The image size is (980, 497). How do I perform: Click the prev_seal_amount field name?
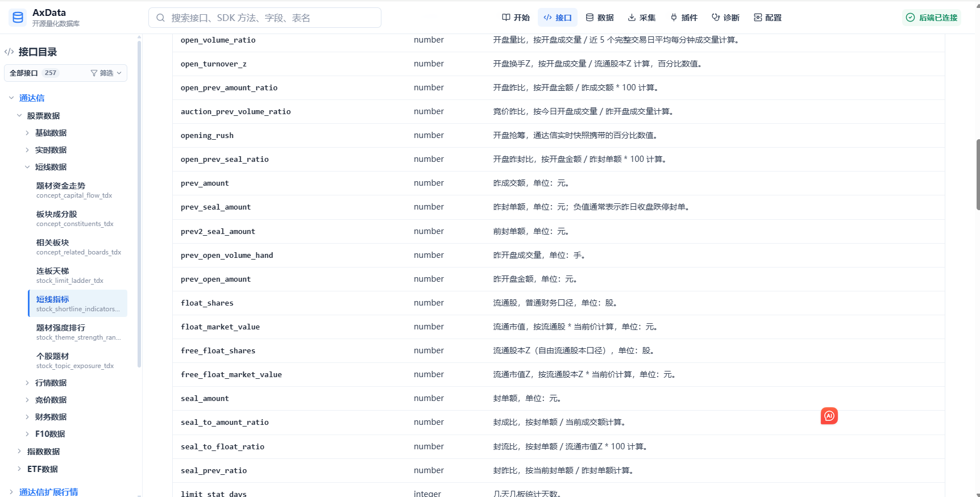(x=215, y=207)
